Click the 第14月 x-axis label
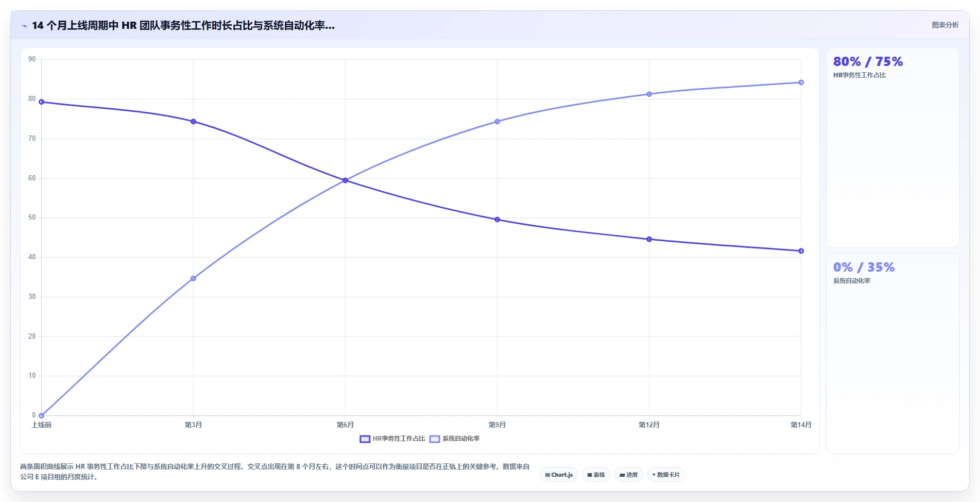Screen dimensions: 980x502 point(801,425)
